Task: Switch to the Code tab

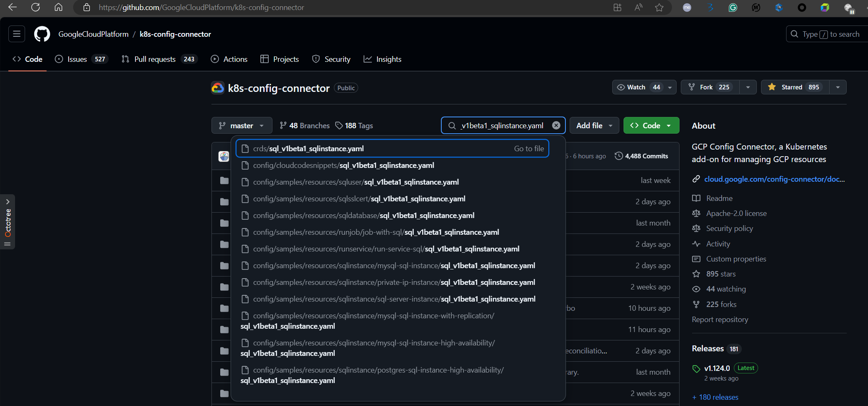Action: coord(28,59)
